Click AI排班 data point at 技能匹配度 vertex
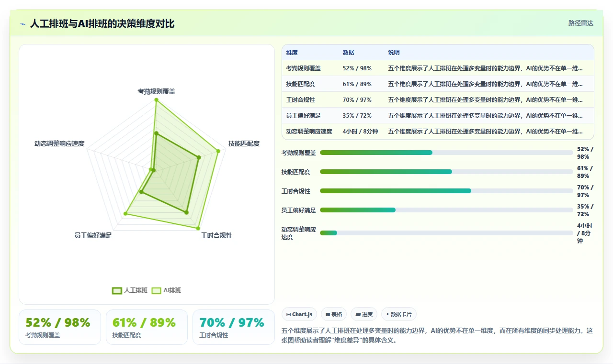This screenshot has height=364, width=613. point(218,151)
